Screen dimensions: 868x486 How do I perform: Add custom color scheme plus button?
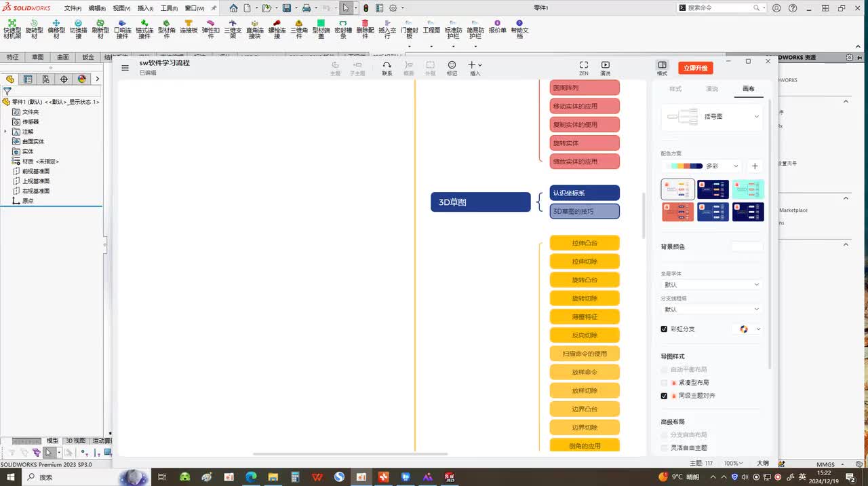[x=755, y=166]
